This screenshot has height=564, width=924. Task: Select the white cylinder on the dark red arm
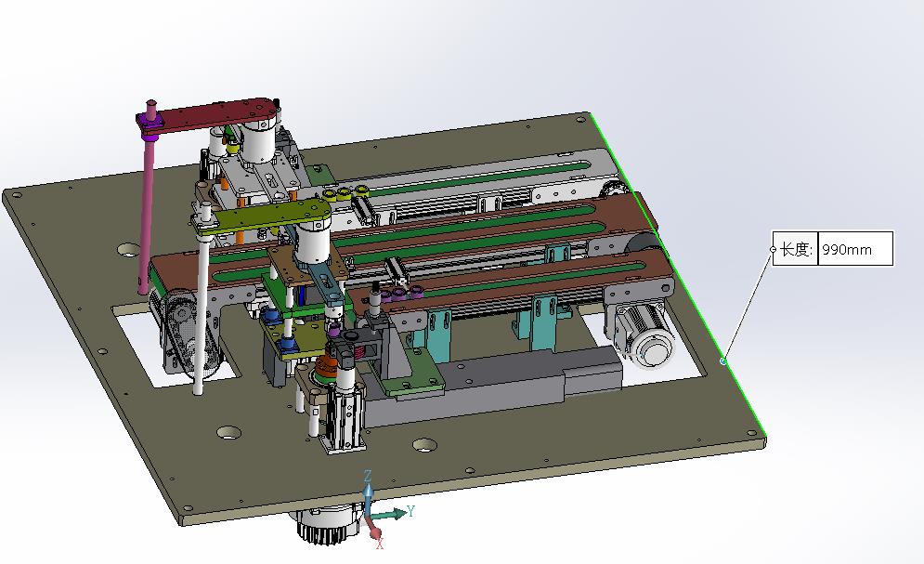click(x=258, y=141)
